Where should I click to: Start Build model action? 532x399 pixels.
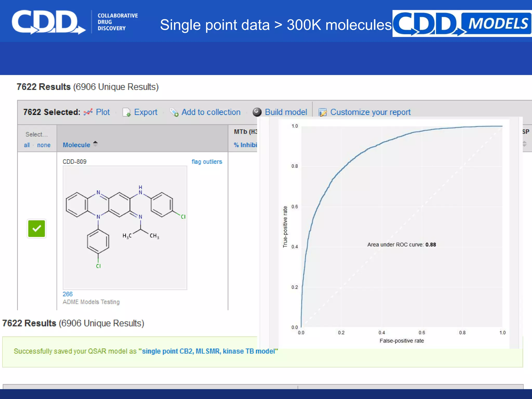tap(286, 112)
